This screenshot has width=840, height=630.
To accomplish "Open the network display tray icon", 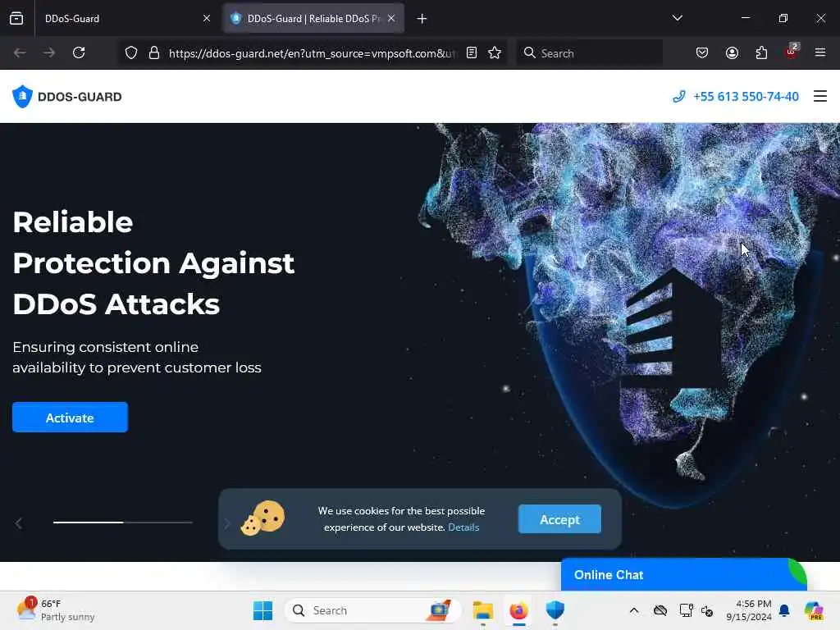I will tap(686, 610).
